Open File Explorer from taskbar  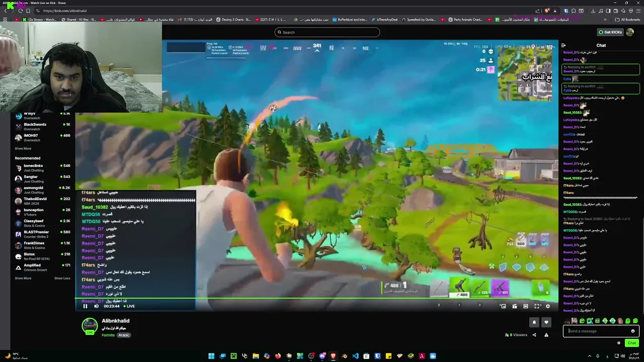[256, 356]
